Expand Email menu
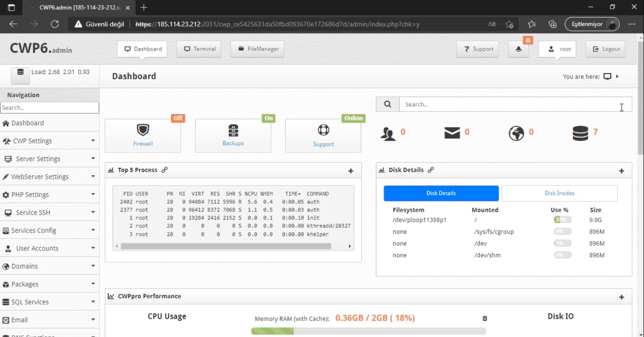 [x=50, y=320]
